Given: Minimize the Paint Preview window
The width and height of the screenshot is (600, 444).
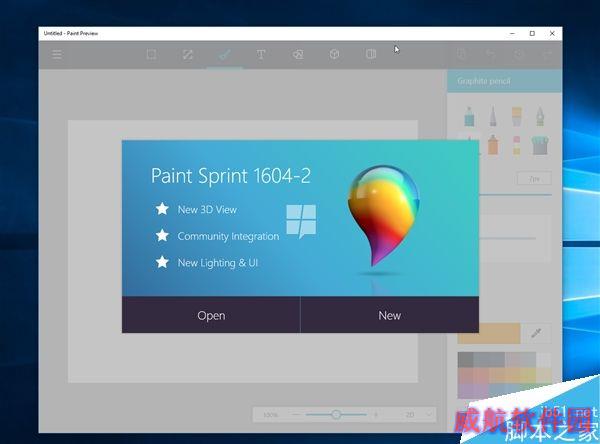Looking at the screenshot, I should (512, 34).
